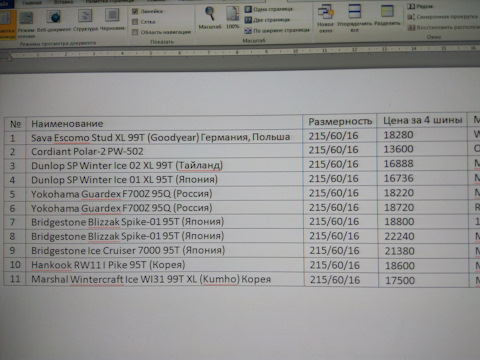Choose По ширине страницы zoom option

coord(277,31)
